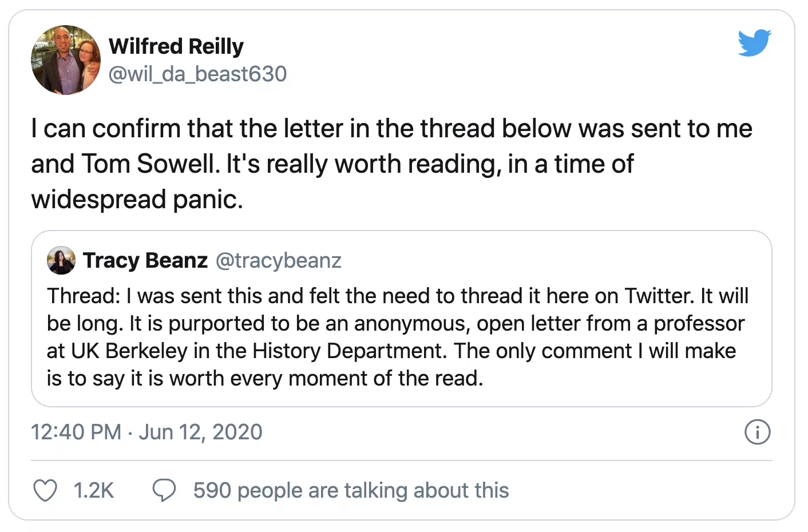Open Wilfred Reilly's profile photo
808x532 pixels.
[x=66, y=60]
